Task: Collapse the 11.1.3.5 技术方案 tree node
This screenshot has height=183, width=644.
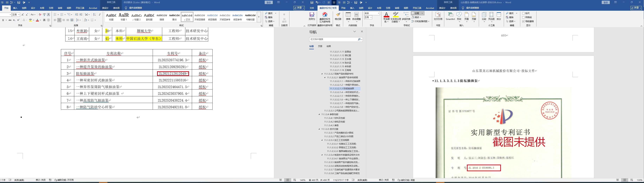Action: tap(319, 129)
